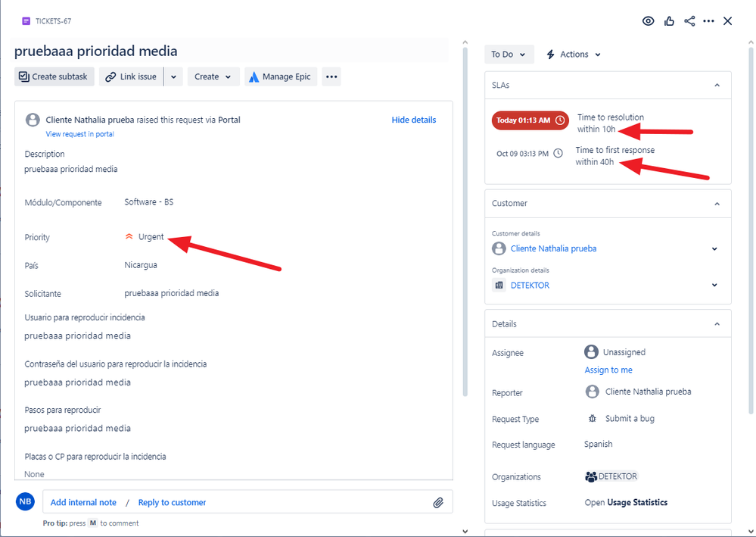Expand Cliente Nathalia prueba customer details chevron
The image size is (756, 537).
point(714,248)
